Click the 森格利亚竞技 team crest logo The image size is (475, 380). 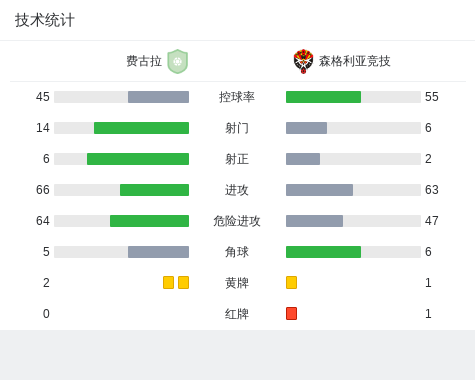[x=303, y=61]
